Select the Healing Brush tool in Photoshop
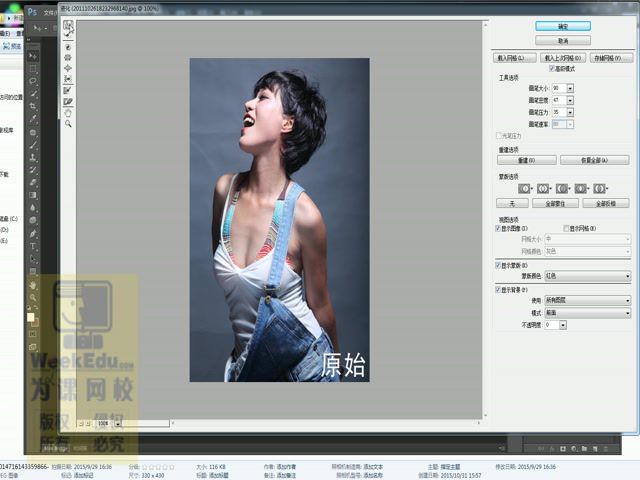This screenshot has height=480, width=640. (33, 132)
